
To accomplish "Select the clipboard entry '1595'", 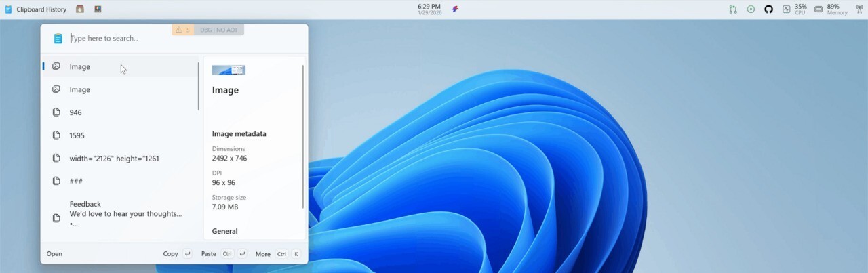I will pos(119,135).
